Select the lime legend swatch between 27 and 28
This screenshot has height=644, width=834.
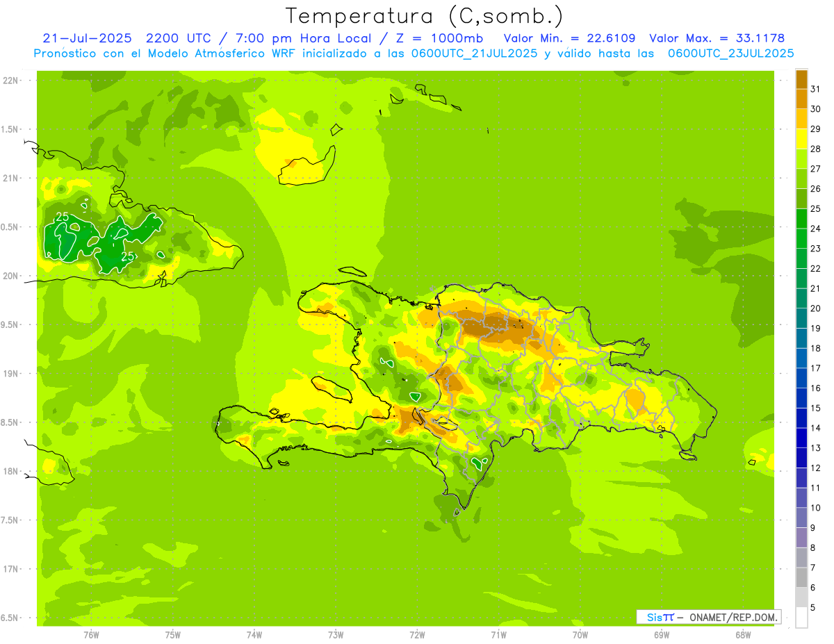(801, 159)
